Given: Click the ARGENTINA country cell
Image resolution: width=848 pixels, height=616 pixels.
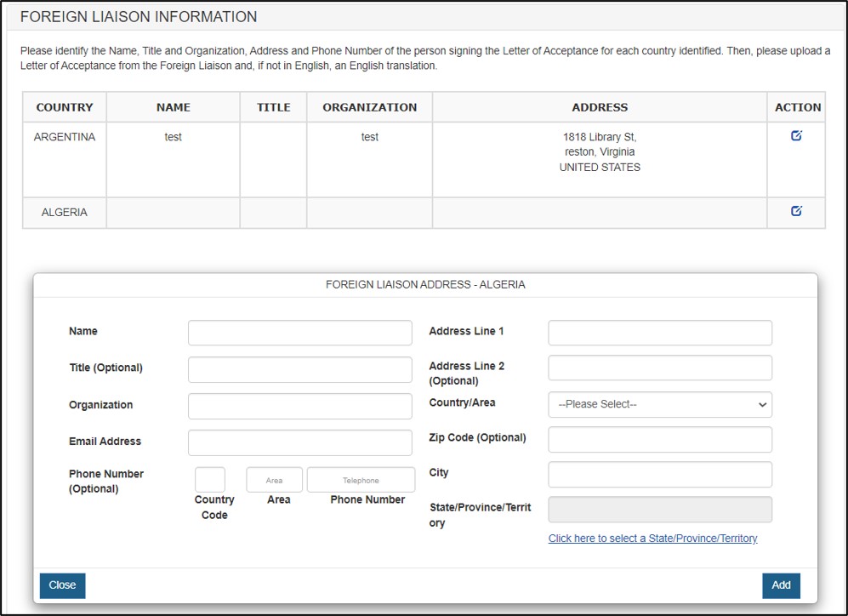Looking at the screenshot, I should (65, 137).
